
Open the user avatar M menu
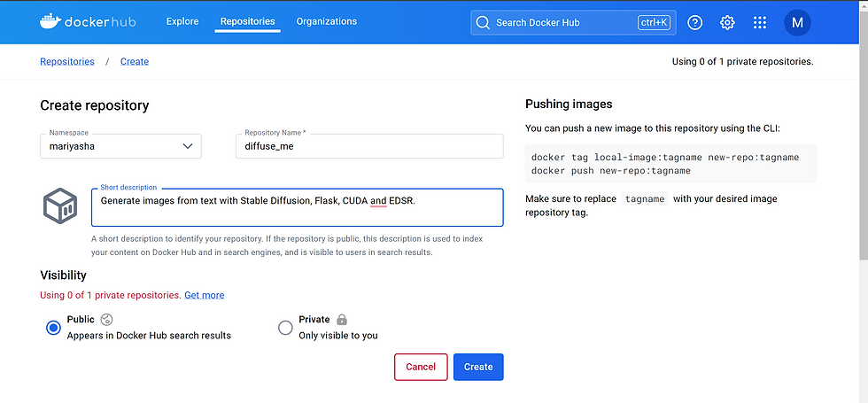797,23
